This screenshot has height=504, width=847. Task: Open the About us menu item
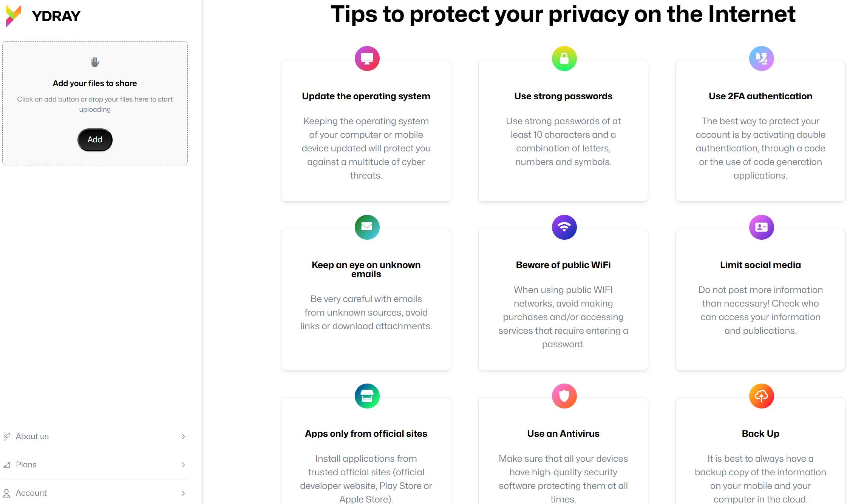point(95,437)
